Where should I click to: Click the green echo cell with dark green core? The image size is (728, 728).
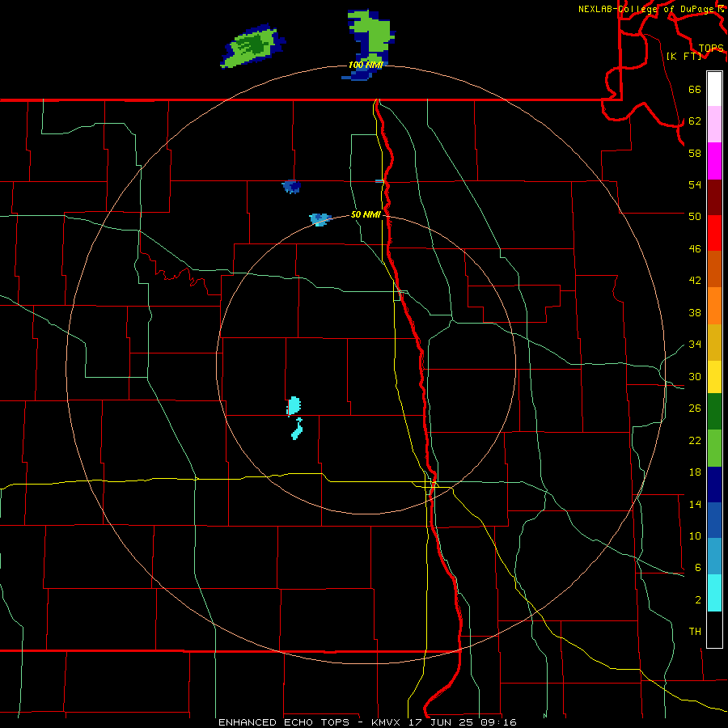pyautogui.click(x=252, y=46)
